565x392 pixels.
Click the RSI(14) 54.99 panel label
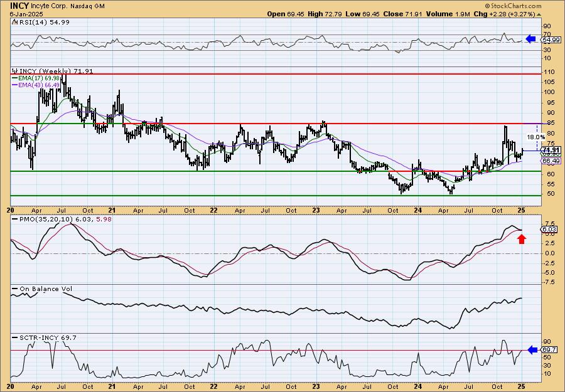(x=44, y=23)
